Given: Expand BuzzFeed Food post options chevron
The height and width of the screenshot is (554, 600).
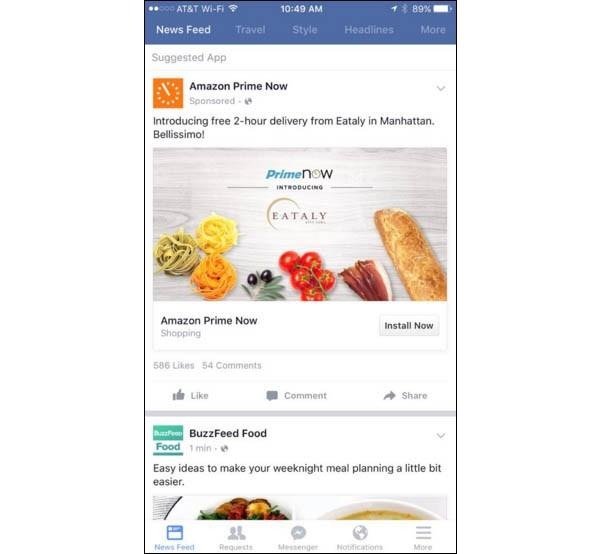Looking at the screenshot, I should (x=441, y=436).
